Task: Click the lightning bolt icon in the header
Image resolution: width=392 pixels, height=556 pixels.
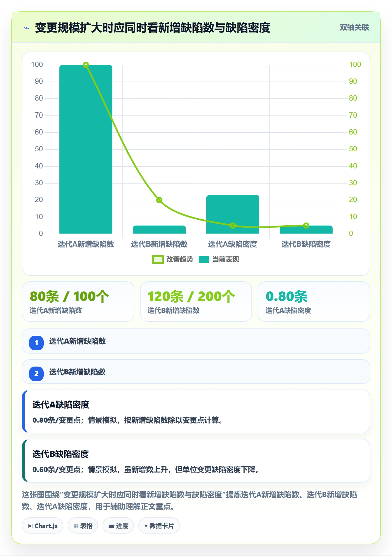Action: 27,28
